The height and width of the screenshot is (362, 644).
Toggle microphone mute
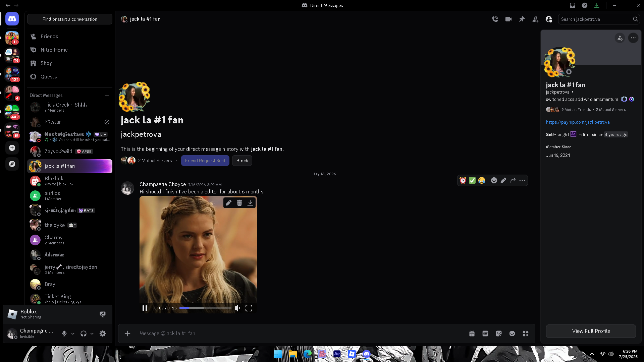point(64,334)
